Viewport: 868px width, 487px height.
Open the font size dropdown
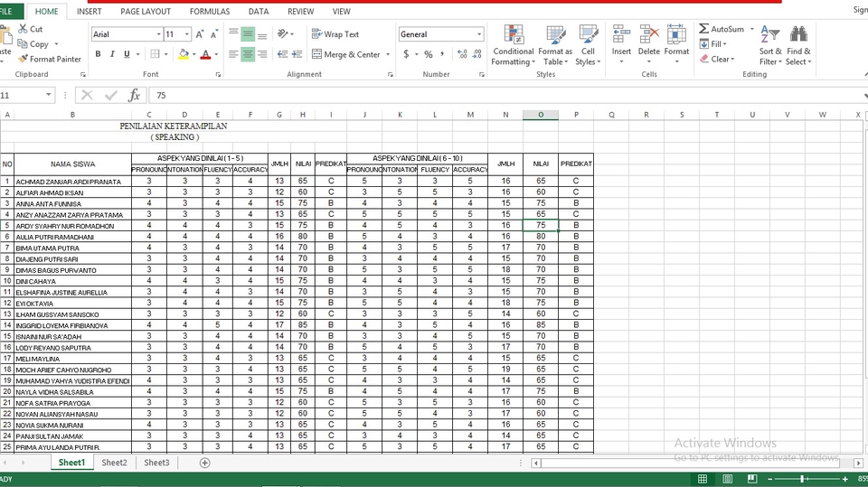187,34
